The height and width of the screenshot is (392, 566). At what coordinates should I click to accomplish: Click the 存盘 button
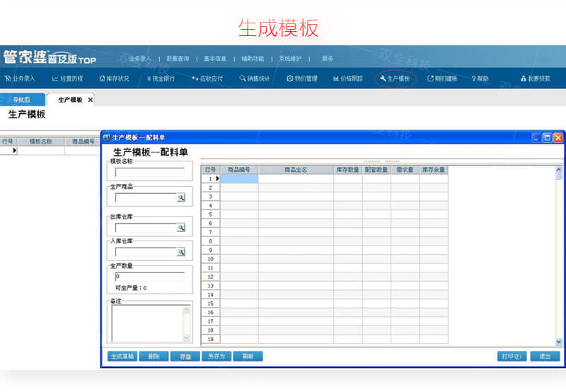click(x=185, y=356)
